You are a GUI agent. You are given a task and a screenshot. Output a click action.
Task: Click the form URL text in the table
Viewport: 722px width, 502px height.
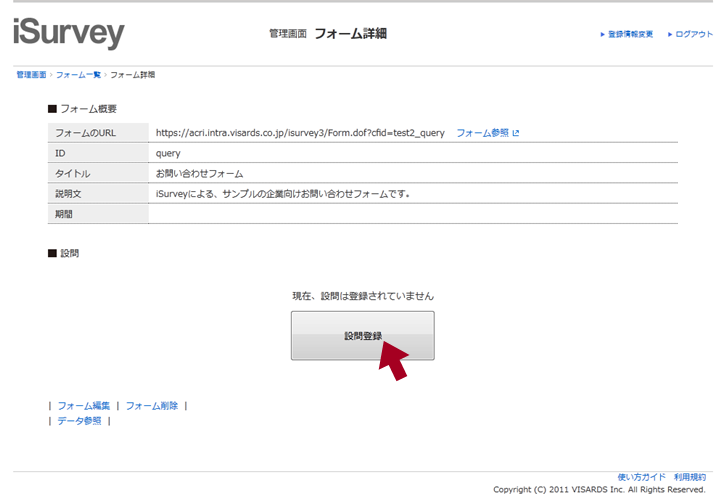[x=300, y=133]
